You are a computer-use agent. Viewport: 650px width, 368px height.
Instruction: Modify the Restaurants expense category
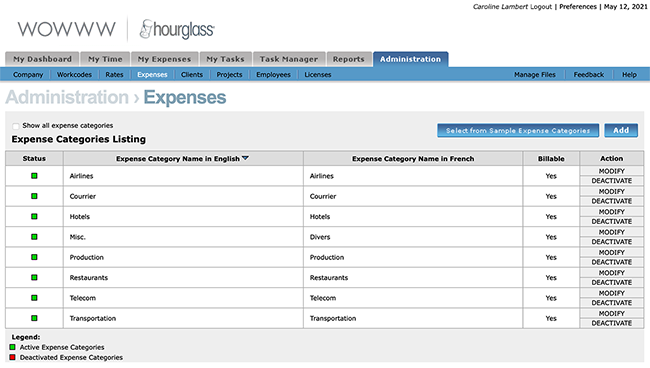(611, 272)
